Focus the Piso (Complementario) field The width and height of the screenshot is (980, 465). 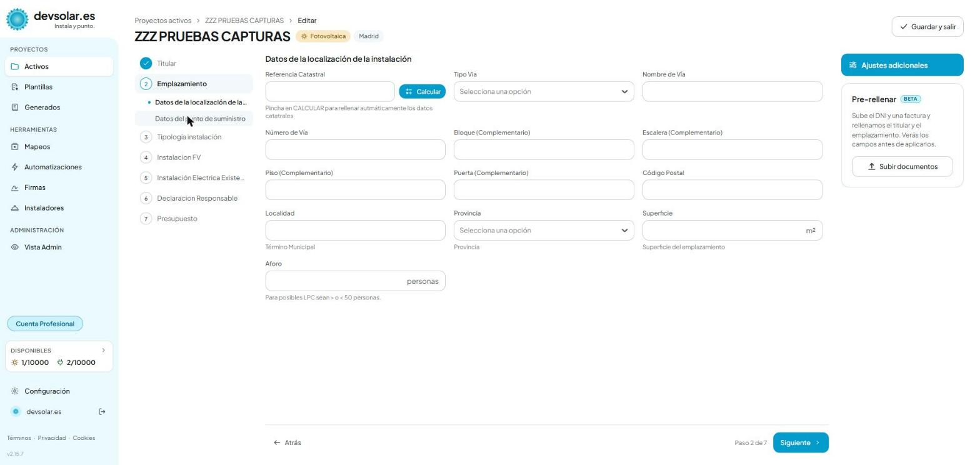tap(356, 190)
